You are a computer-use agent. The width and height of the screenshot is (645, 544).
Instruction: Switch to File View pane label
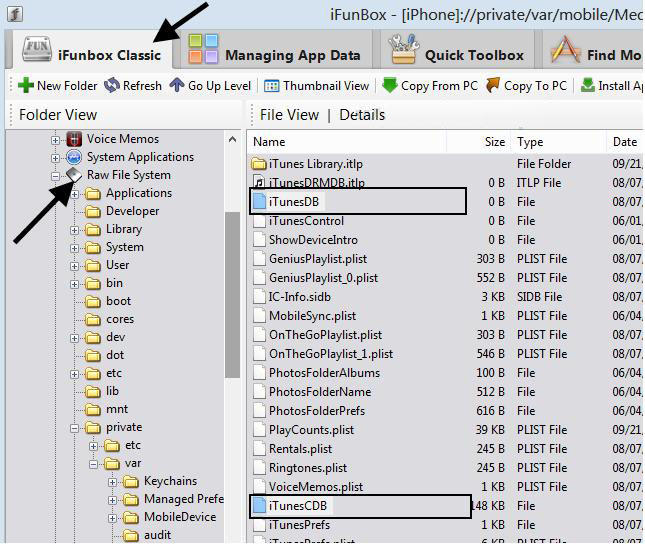coord(289,115)
